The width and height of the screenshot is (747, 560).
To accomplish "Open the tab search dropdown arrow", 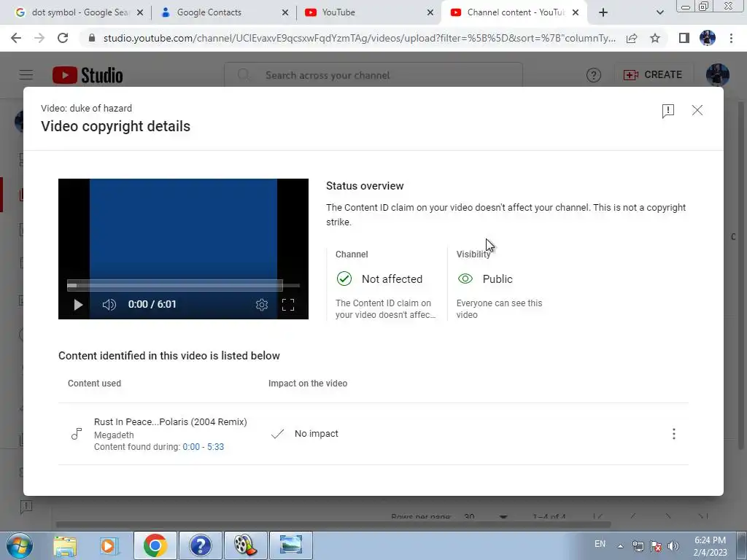I will point(659,12).
